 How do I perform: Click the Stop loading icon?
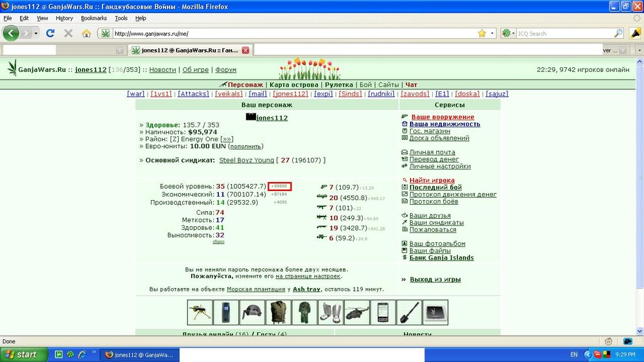pyautogui.click(x=68, y=33)
